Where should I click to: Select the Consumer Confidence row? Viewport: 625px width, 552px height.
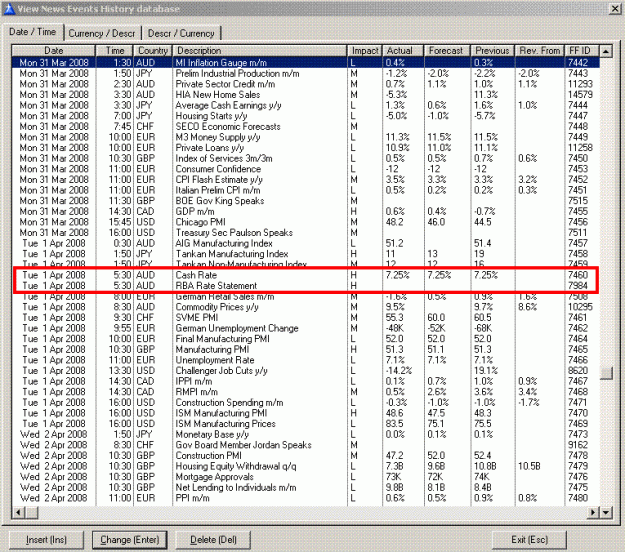[305, 169]
